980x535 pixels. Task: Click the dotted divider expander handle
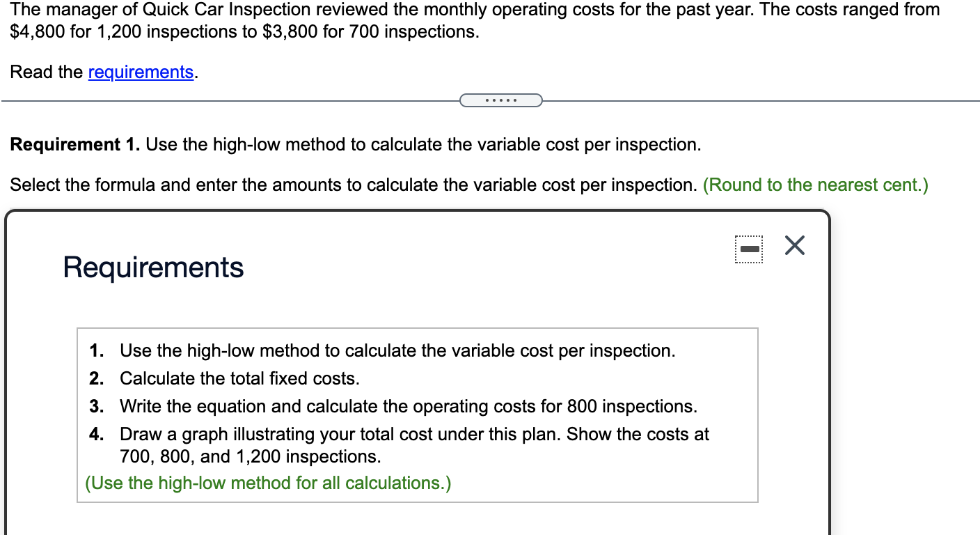pyautogui.click(x=500, y=101)
